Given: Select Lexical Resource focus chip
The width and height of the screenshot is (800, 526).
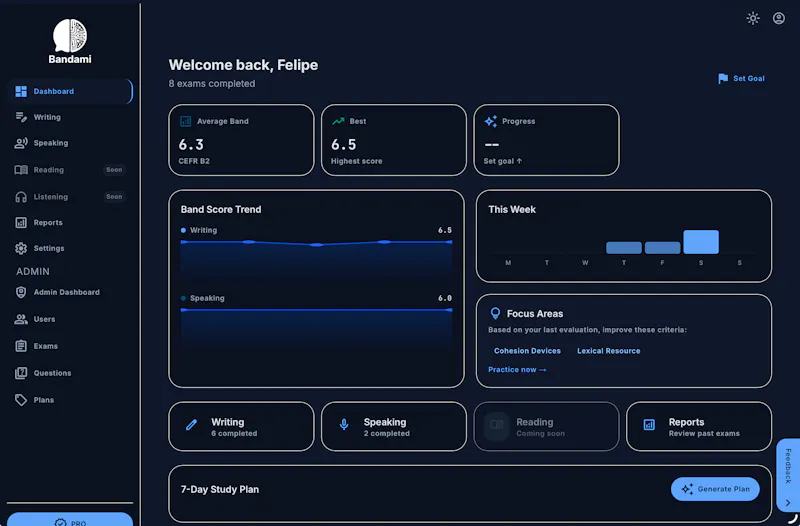Looking at the screenshot, I should click(608, 351).
